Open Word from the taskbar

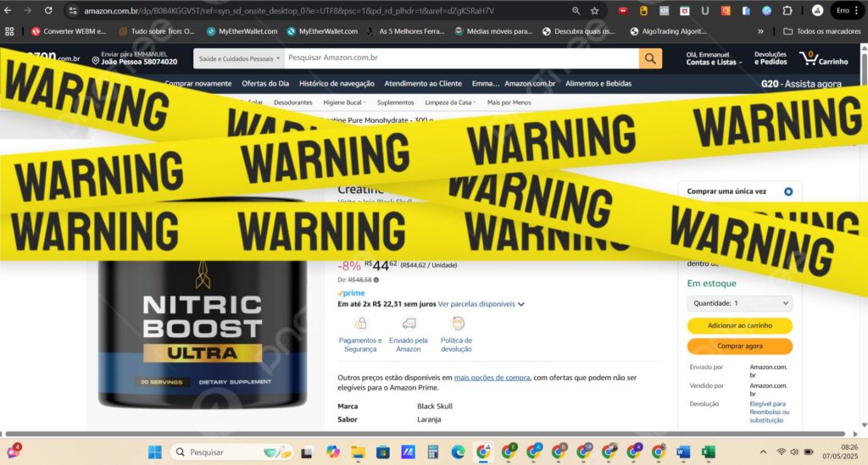point(683,452)
